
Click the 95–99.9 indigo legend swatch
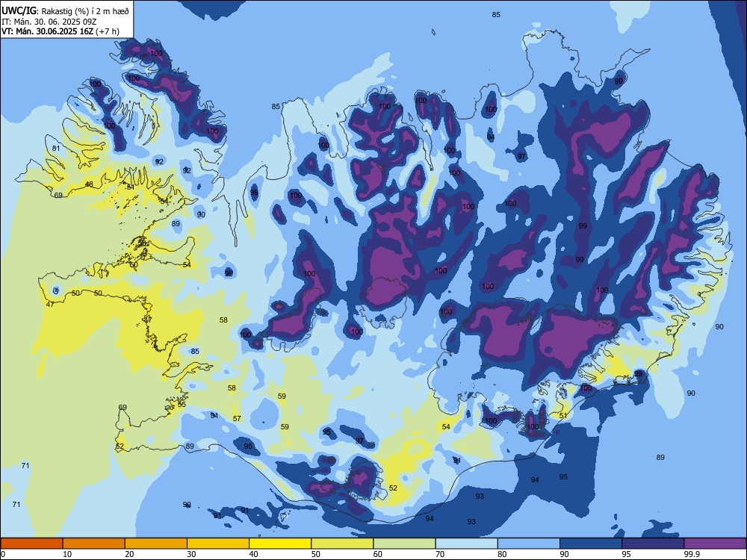coord(653,544)
